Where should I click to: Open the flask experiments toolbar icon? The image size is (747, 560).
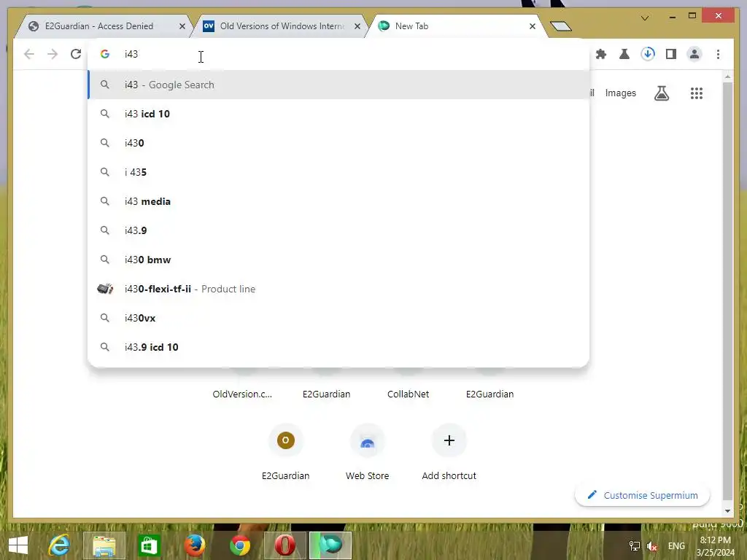(624, 54)
